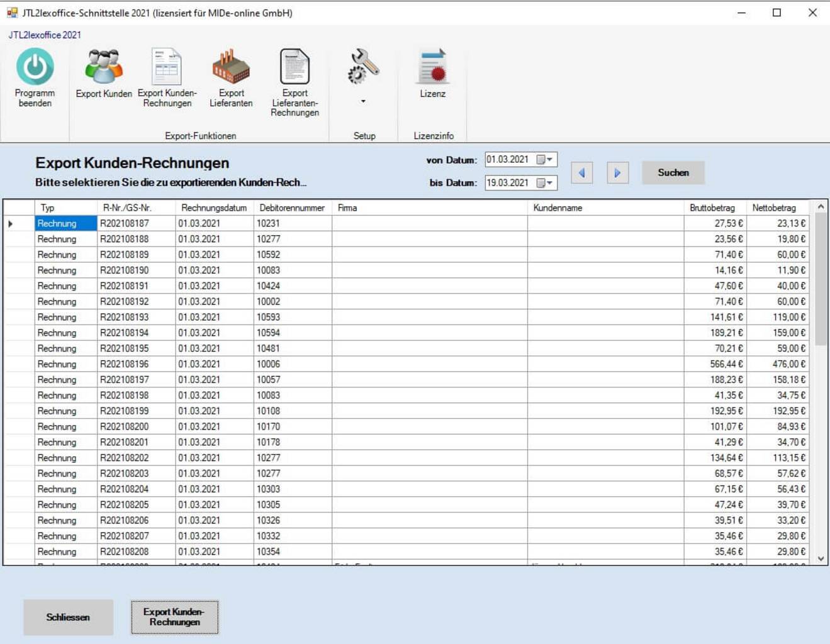Click the Schliessen button
The image size is (830, 644).
[x=68, y=617]
